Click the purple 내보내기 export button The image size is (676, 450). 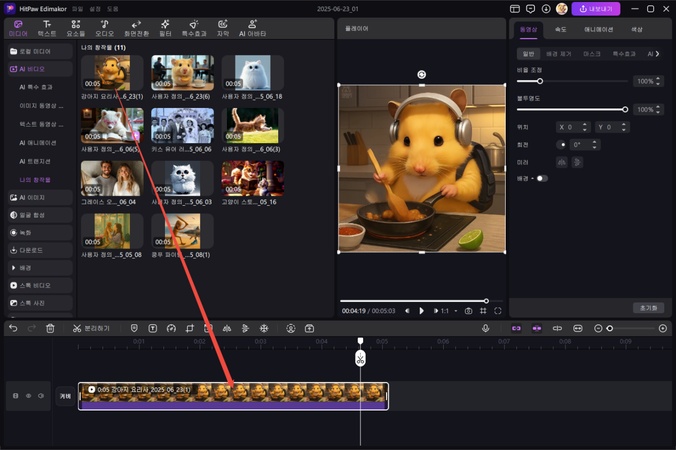click(x=596, y=9)
